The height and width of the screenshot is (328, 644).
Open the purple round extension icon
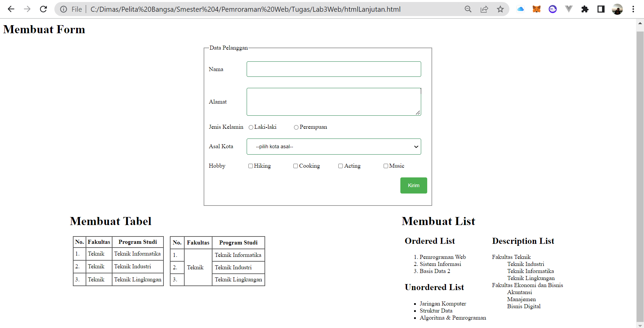pyautogui.click(x=553, y=9)
